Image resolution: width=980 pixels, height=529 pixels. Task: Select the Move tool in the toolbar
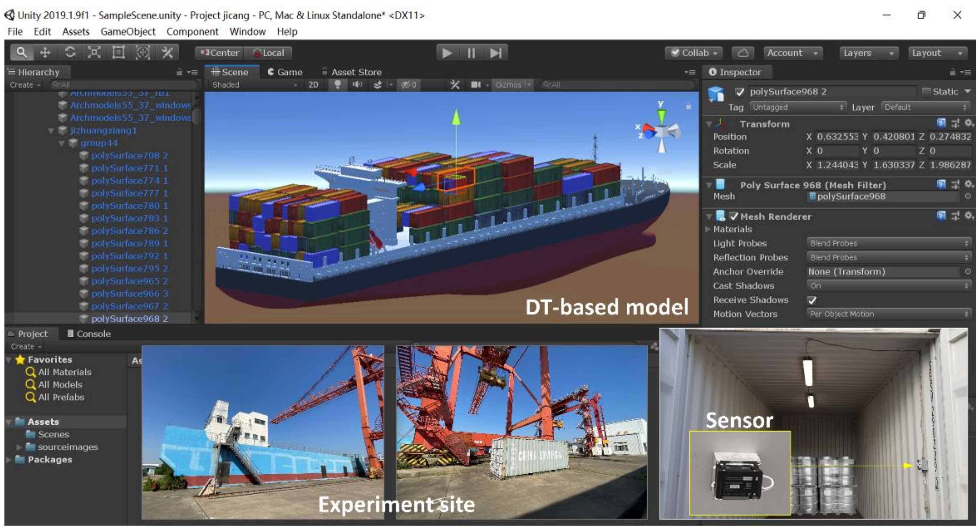45,53
